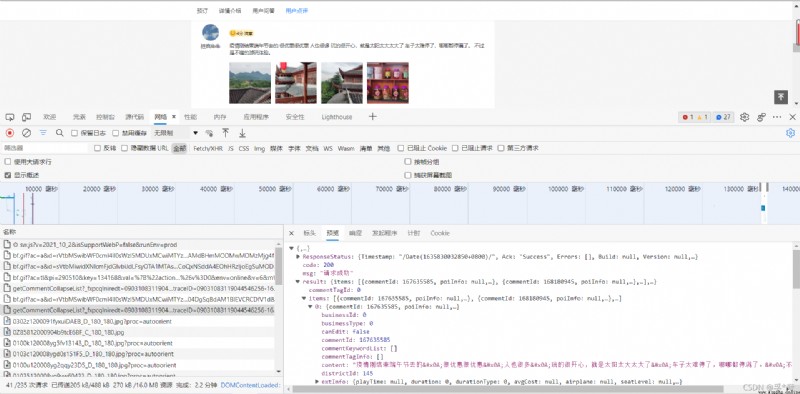Tick the 隐藏数据 URL checkbox
The image size is (800, 394).
coord(124,148)
